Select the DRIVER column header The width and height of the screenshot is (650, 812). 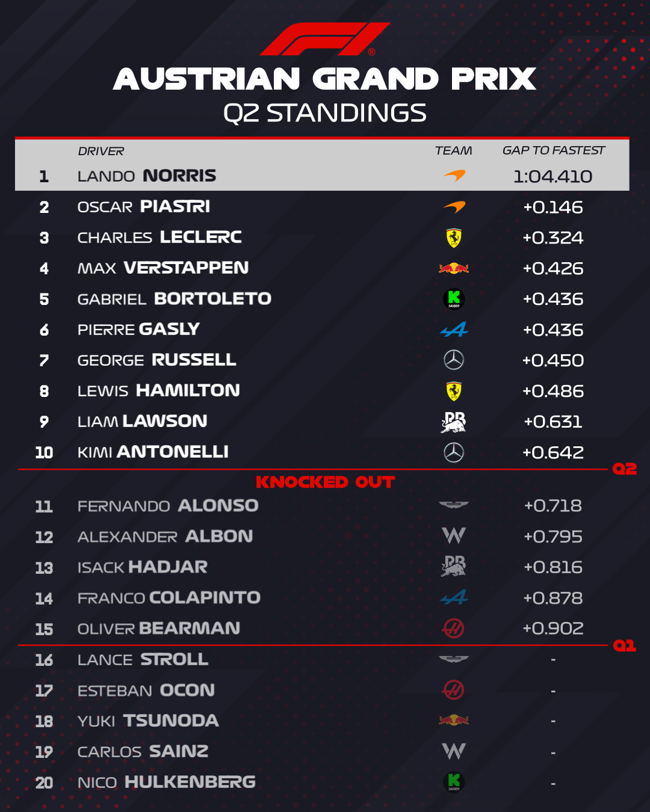[x=101, y=151]
